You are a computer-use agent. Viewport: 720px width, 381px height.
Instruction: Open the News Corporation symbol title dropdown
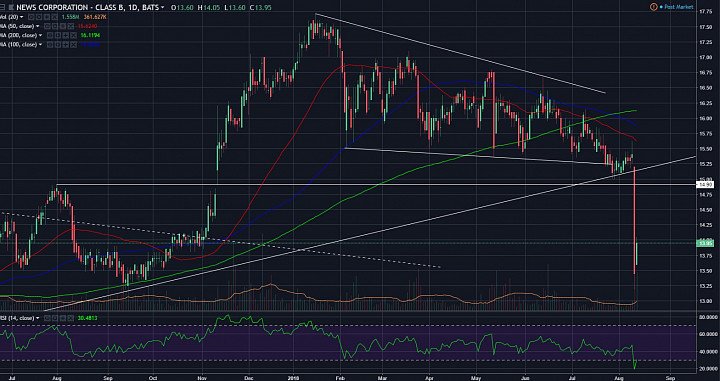point(162,8)
